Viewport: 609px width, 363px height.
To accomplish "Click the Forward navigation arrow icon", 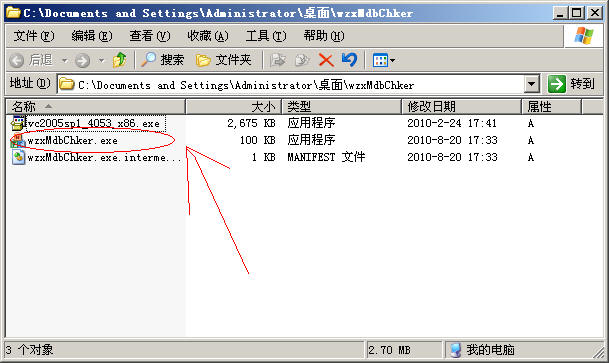I will point(82,61).
